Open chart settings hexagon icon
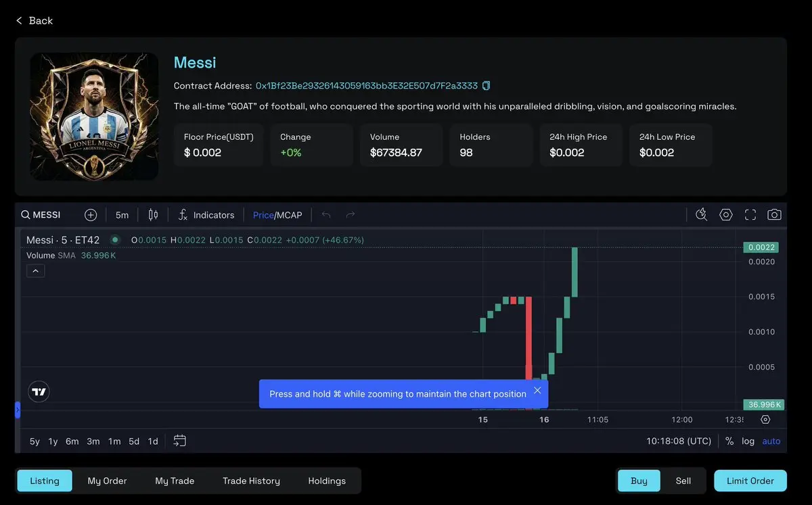This screenshot has height=505, width=812. 726,215
